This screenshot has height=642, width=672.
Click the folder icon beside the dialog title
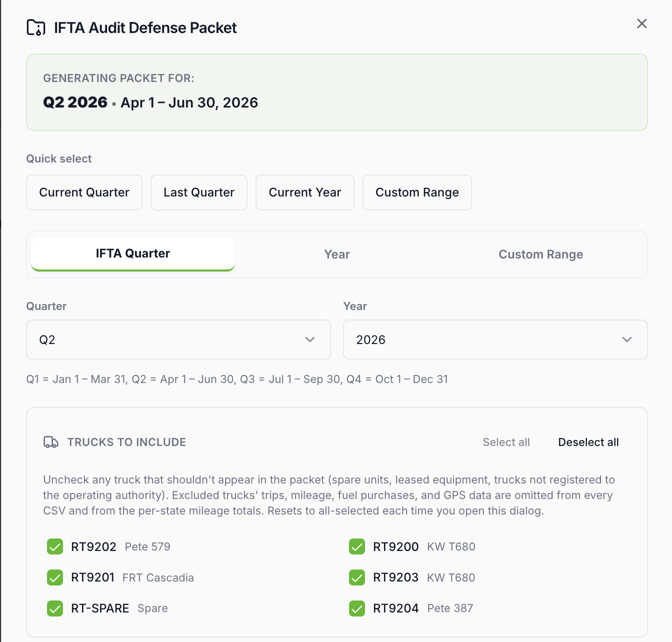(x=36, y=27)
